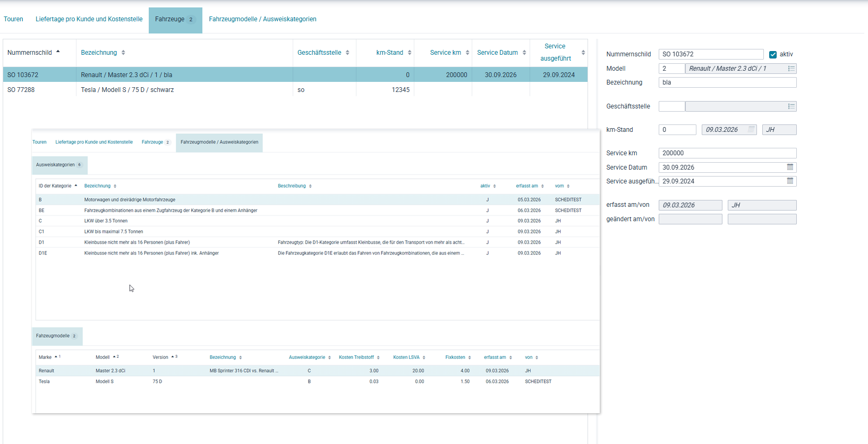Viewport: 868px width, 444px height.
Task: Open Fahrzeugmodelle / Ausweiskategorien tab
Action: click(x=262, y=19)
